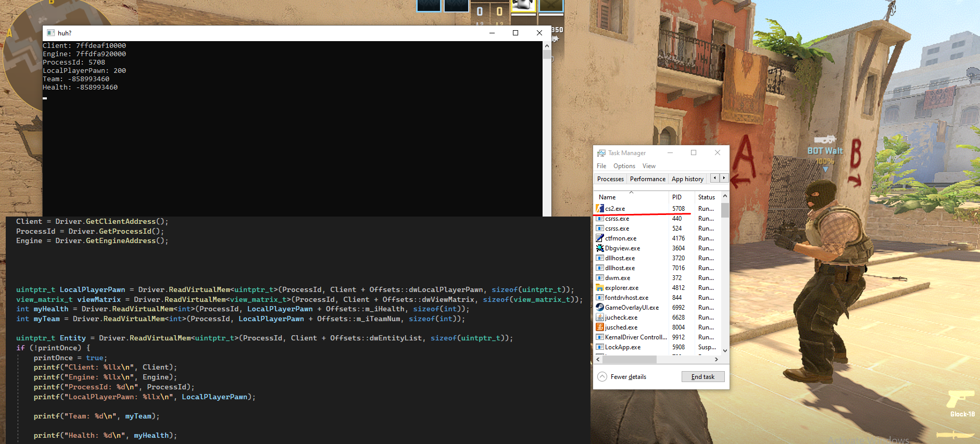Screen dimensions: 980x444
Task: Select the cs2.exe process name
Action: click(x=615, y=209)
